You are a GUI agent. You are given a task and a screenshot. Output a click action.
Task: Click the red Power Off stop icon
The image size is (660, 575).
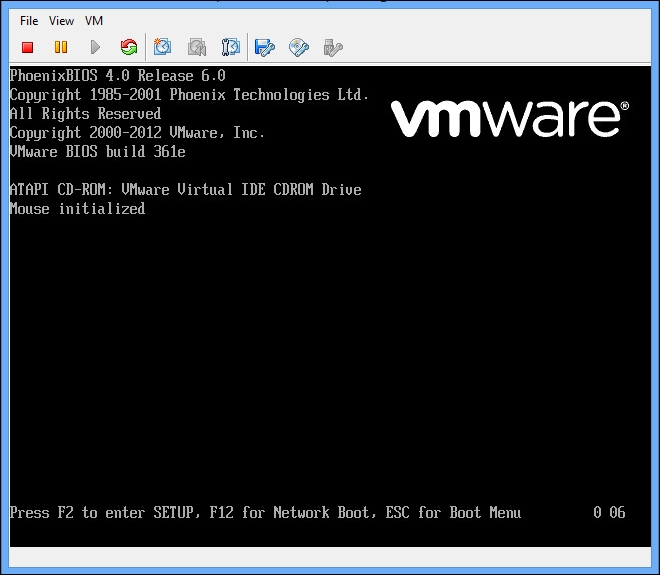pyautogui.click(x=28, y=47)
